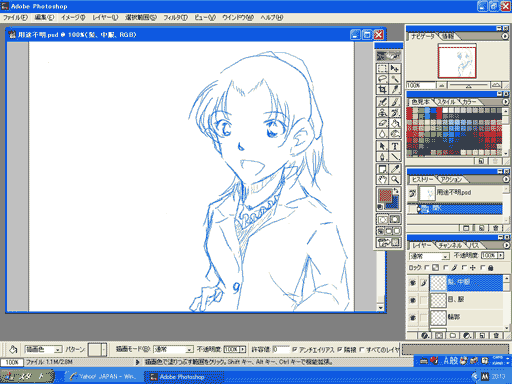Select the Dodge tool

coord(395,134)
